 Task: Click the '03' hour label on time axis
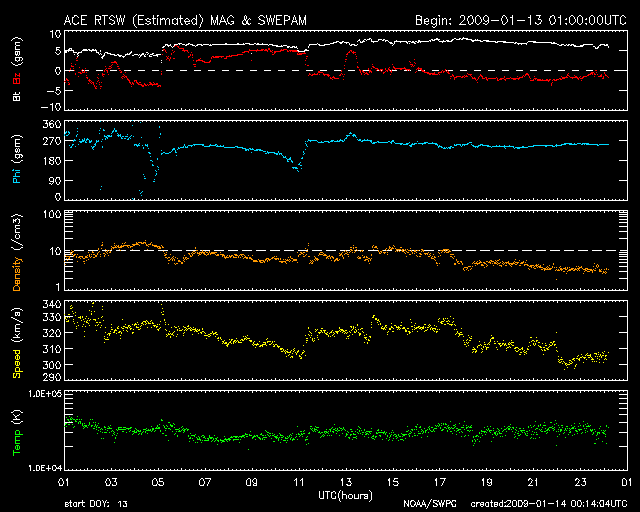click(111, 482)
